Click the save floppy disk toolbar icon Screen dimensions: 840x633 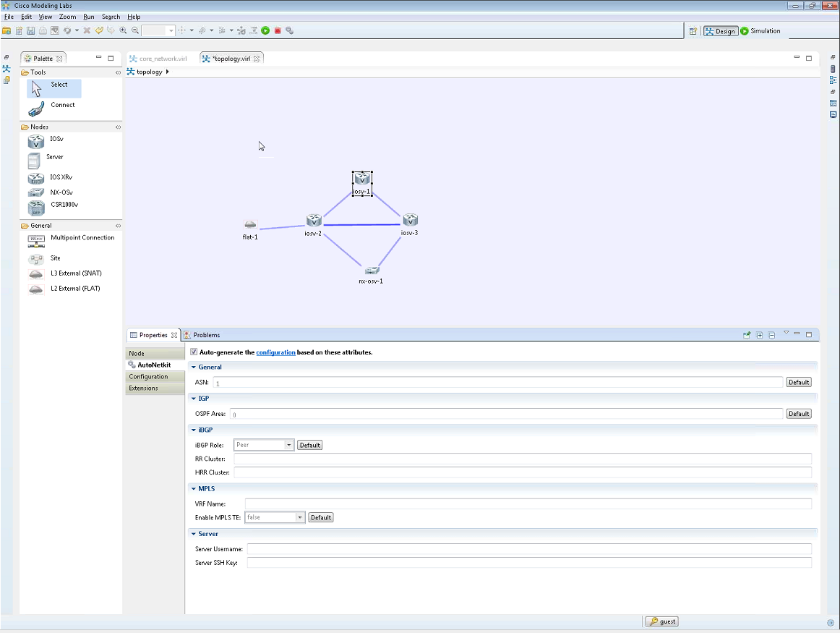click(x=30, y=31)
